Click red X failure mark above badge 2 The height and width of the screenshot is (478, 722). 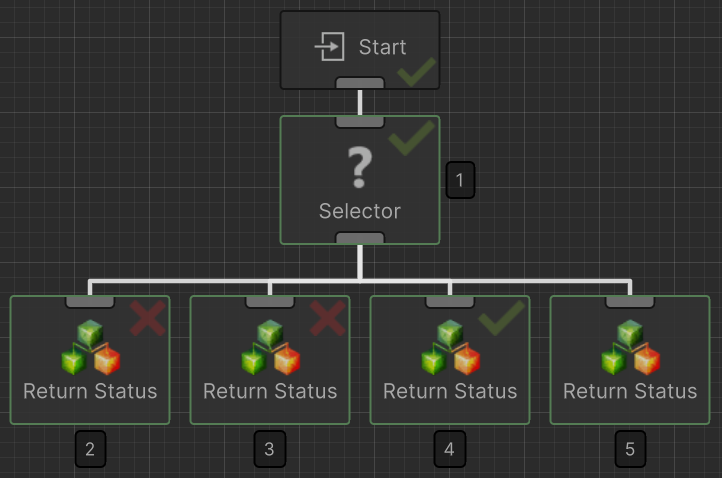(147, 319)
